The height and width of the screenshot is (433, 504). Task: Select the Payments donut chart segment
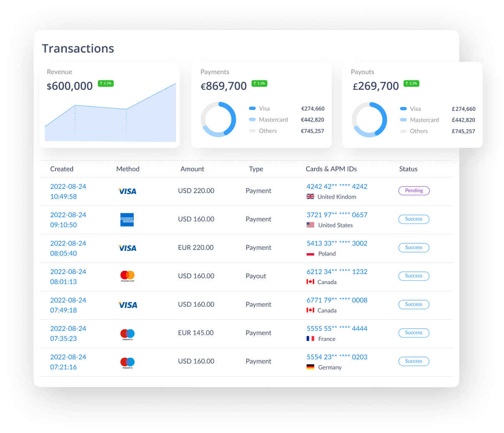pos(218,119)
